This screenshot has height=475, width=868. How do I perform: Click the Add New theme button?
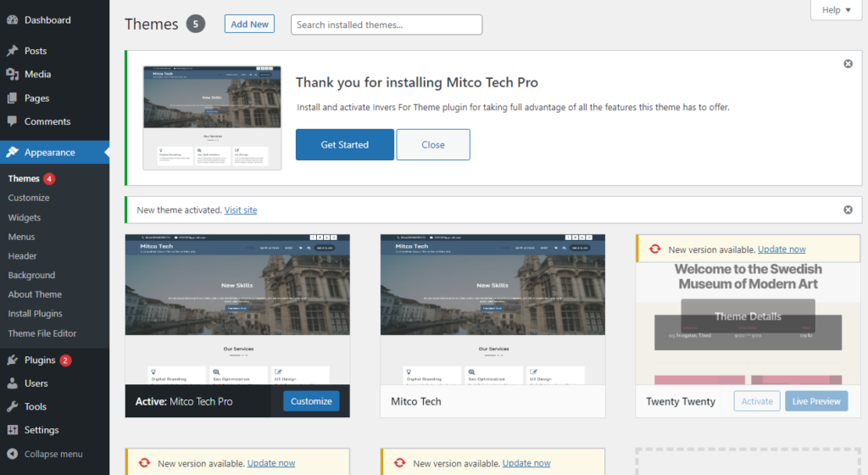point(249,24)
